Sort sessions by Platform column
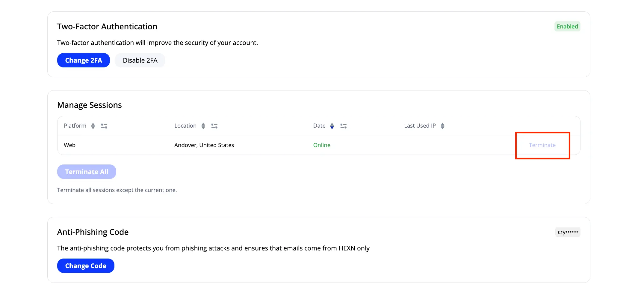This screenshot has height=293, width=644. coord(93,126)
